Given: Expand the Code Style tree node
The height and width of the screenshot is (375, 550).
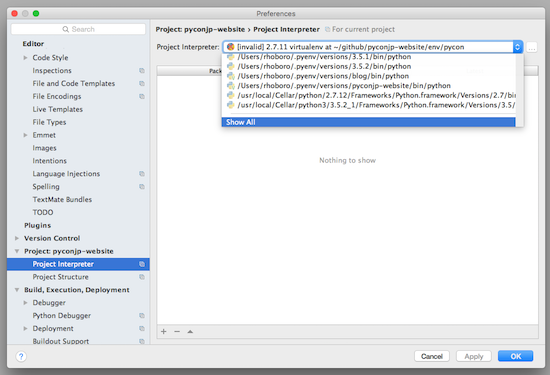Looking at the screenshot, I should pos(25,58).
